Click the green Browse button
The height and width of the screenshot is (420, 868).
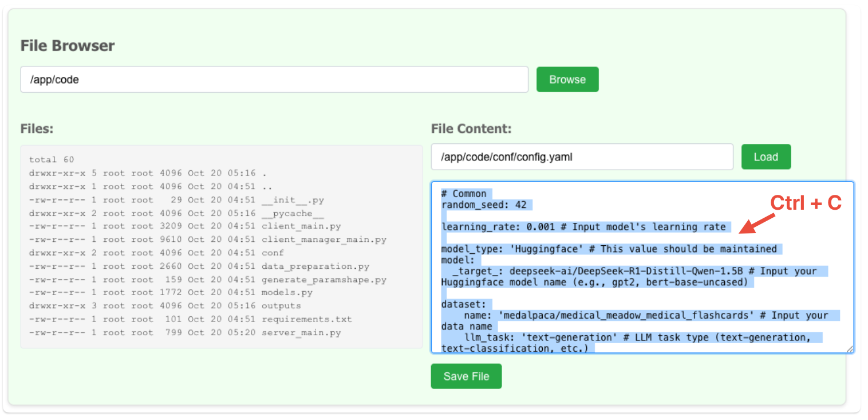[567, 80]
